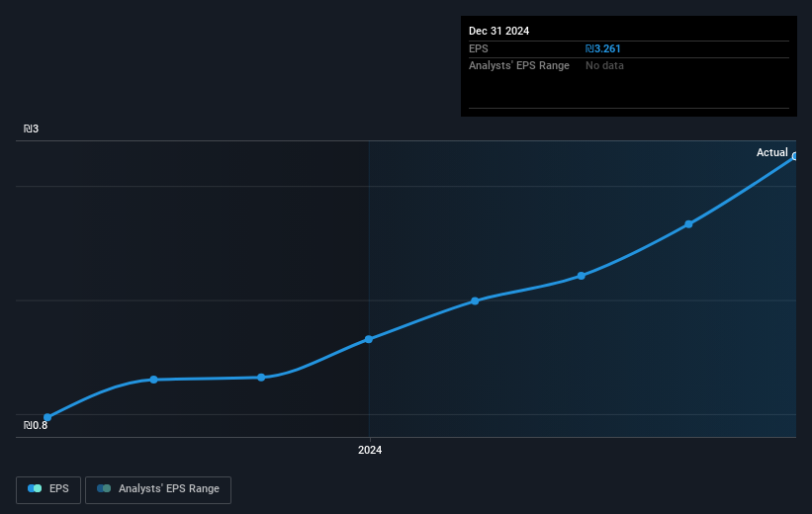Click the ₪0.8 y-axis label
Screen dimensions: 812x514
coord(36,425)
